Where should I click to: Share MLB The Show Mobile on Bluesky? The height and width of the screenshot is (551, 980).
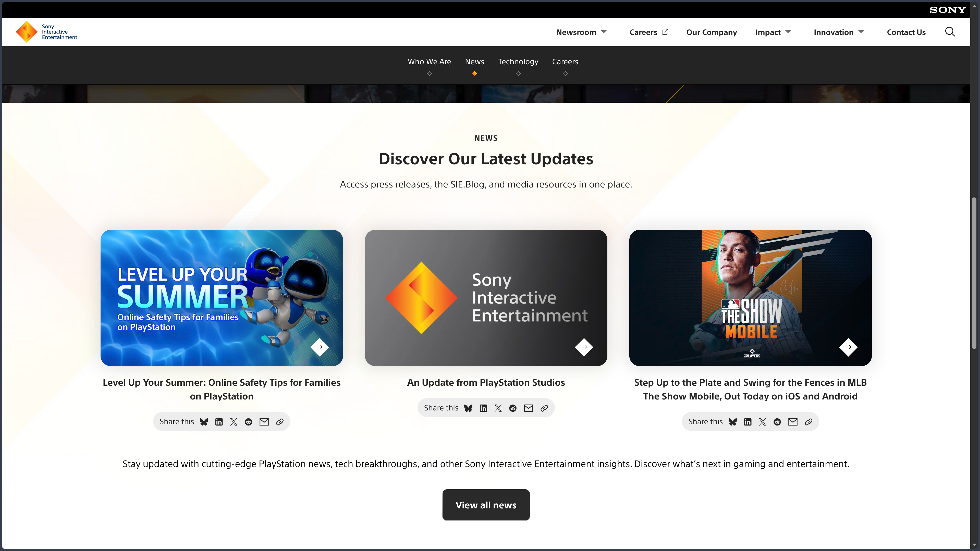click(733, 422)
